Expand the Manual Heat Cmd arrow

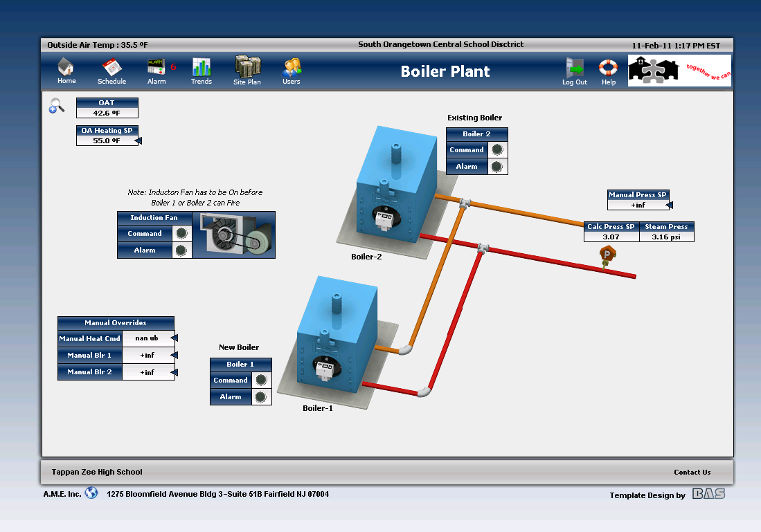click(174, 338)
